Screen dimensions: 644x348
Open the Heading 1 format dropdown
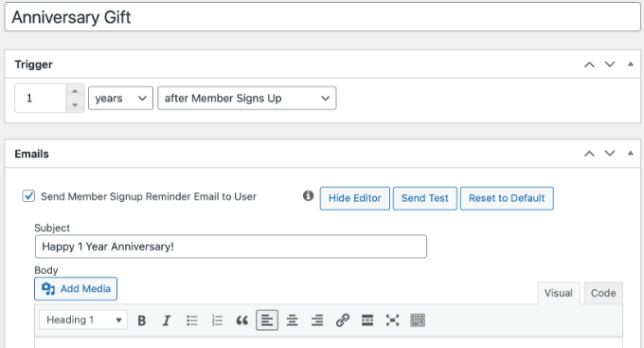pos(83,320)
